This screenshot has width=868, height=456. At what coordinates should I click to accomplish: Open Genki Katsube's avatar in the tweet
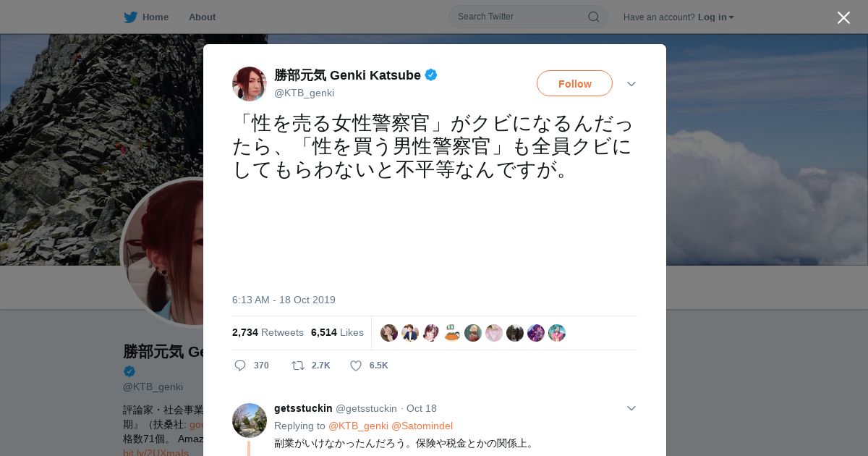pyautogui.click(x=250, y=84)
